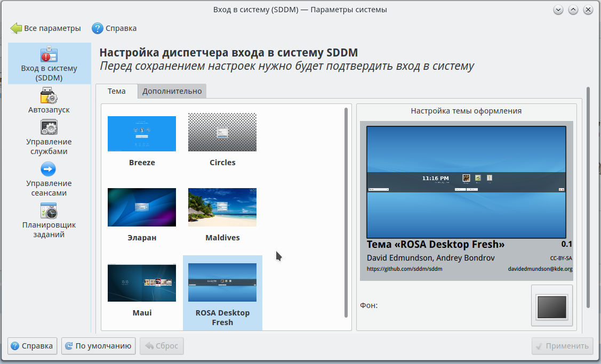Switch to the Тема tab
The width and height of the screenshot is (601, 364).
tap(116, 91)
